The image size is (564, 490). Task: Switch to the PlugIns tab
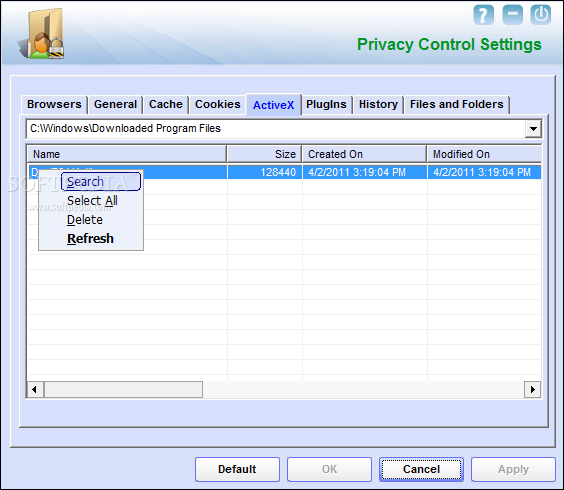click(326, 104)
